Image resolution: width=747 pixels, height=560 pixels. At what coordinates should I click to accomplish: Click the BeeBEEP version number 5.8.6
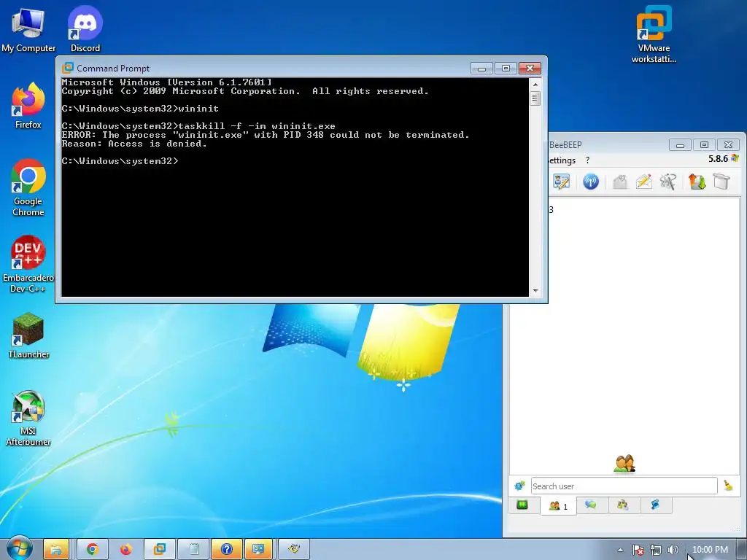(x=718, y=158)
